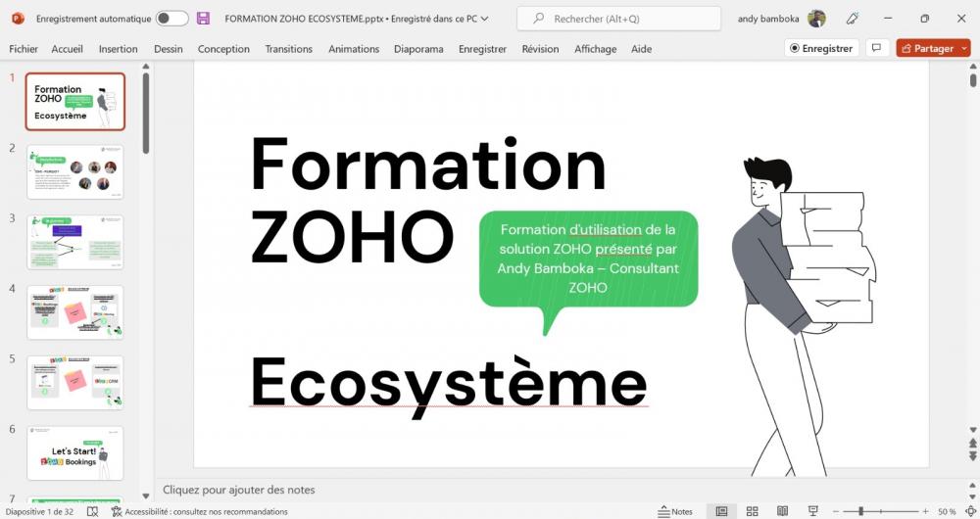Go to next slide double-arrow button
The width and height of the screenshot is (980, 519).
point(973,456)
